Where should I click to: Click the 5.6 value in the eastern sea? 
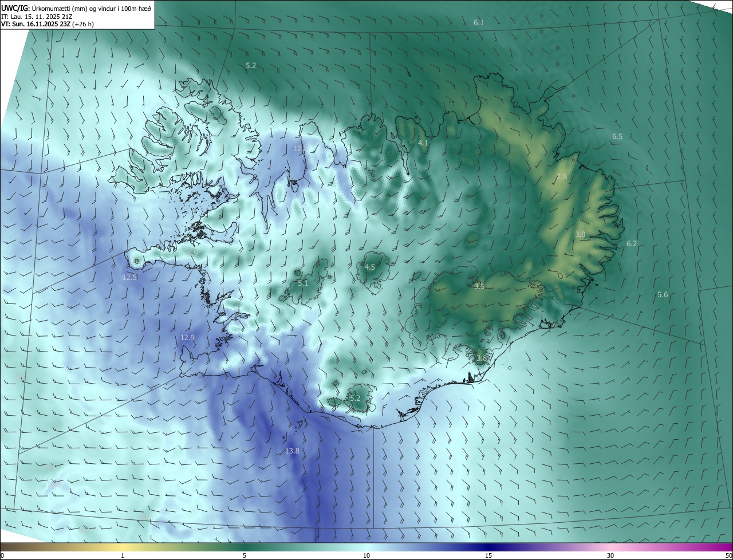tap(663, 295)
